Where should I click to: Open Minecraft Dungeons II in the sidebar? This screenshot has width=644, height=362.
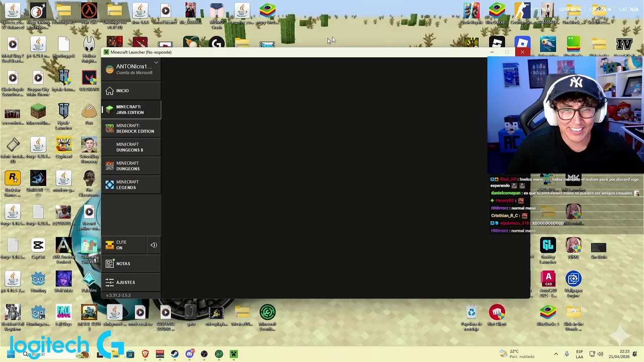tap(131, 147)
